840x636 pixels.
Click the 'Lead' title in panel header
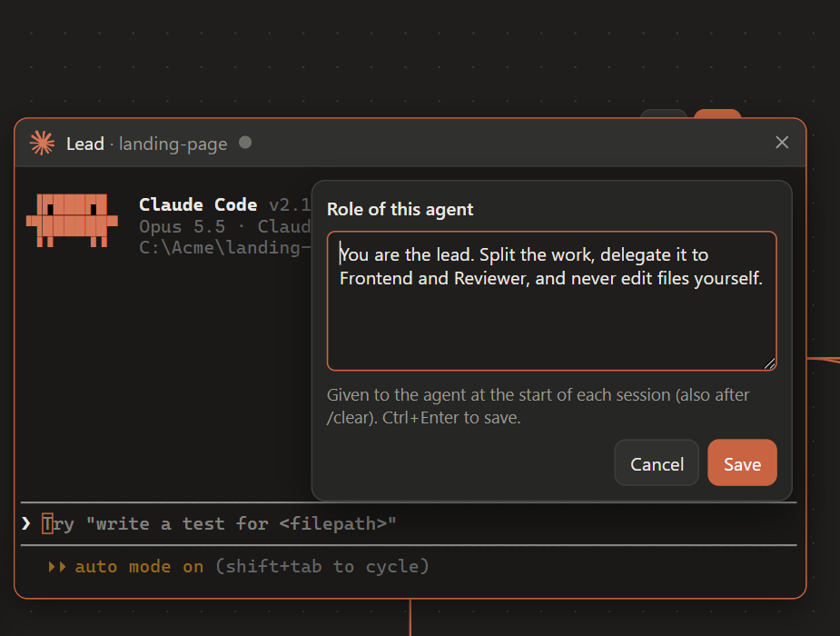(x=85, y=144)
